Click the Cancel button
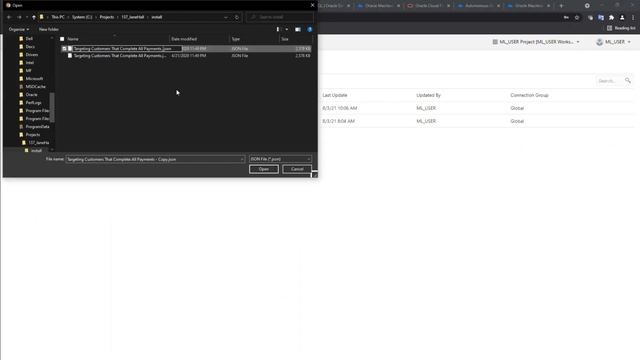The width and height of the screenshot is (640, 360). click(x=297, y=169)
